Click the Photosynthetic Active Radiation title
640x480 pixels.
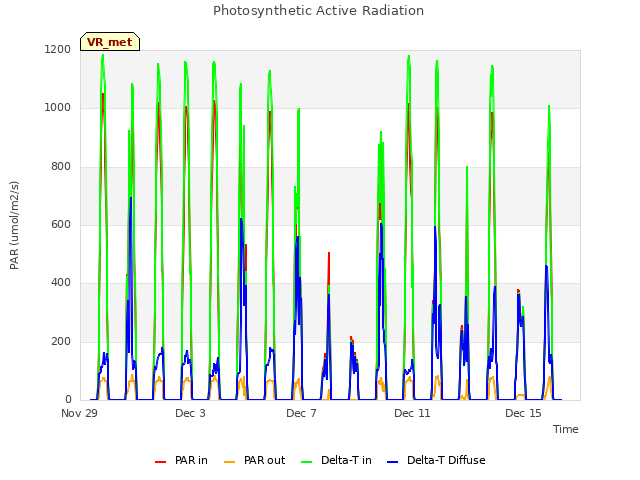pyautogui.click(x=318, y=11)
